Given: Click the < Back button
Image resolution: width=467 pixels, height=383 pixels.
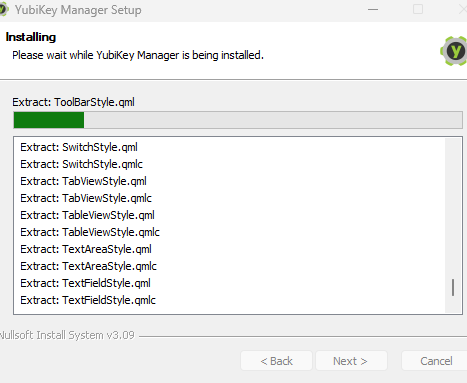Looking at the screenshot, I should 276,361.
